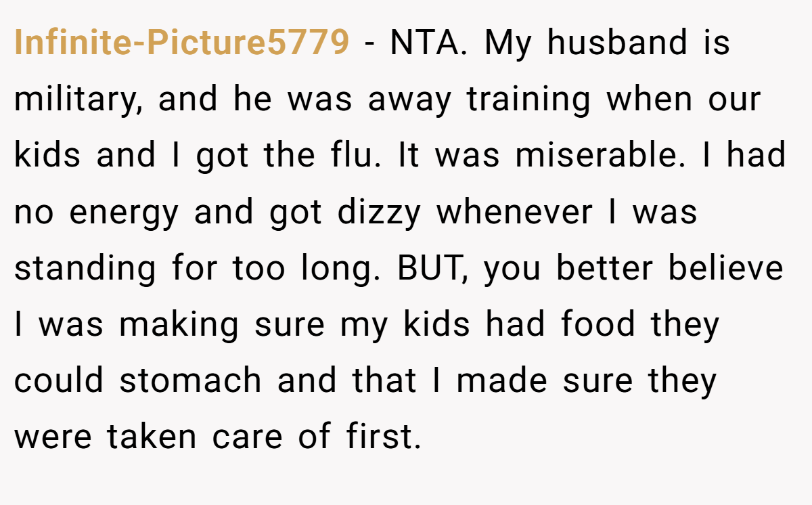The image size is (812, 505).
Task: Click the word "NTA" in the comment
Action: (x=427, y=44)
